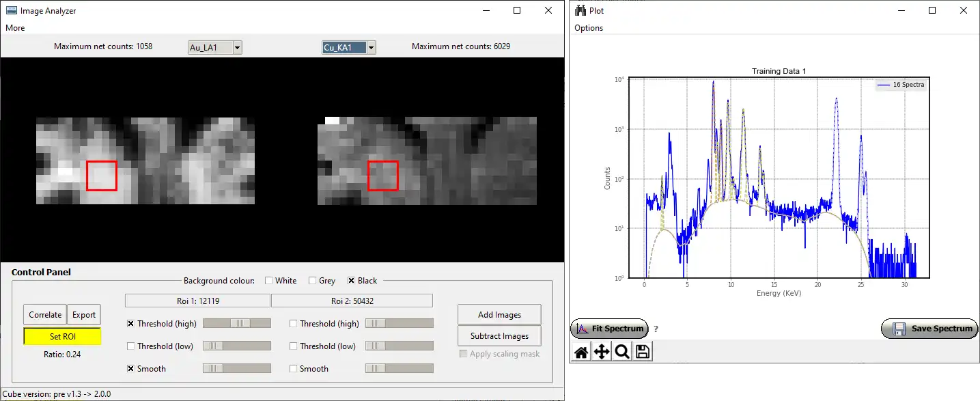Open the More menu
The height and width of the screenshot is (401, 980).
point(15,28)
